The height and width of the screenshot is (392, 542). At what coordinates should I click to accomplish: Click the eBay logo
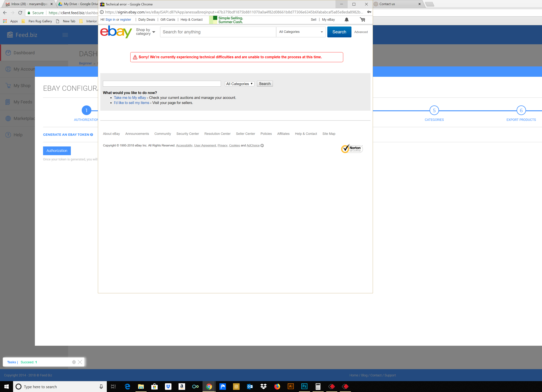(116, 32)
